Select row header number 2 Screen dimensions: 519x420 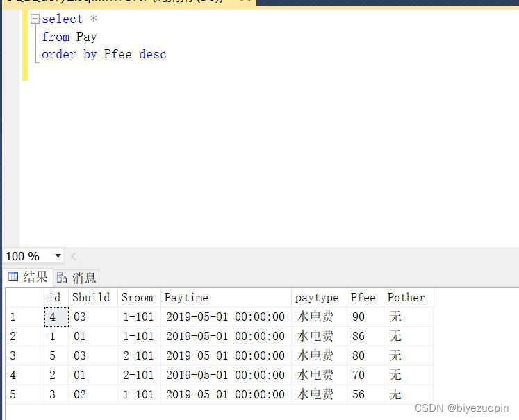[25, 336]
